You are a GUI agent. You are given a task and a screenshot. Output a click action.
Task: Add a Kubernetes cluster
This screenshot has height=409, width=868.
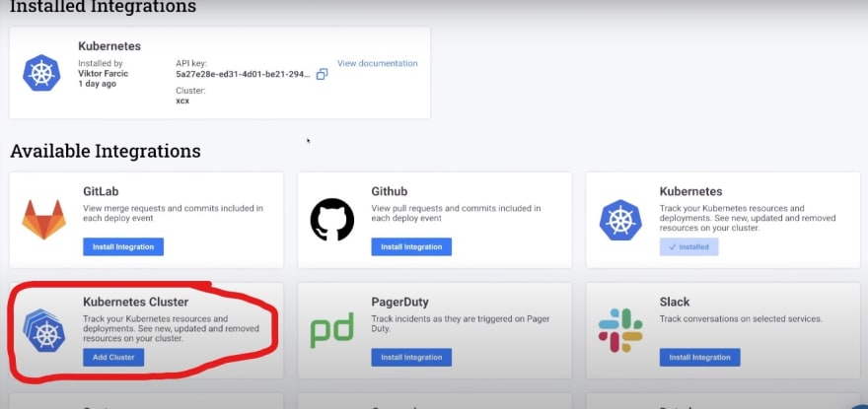[x=113, y=358]
